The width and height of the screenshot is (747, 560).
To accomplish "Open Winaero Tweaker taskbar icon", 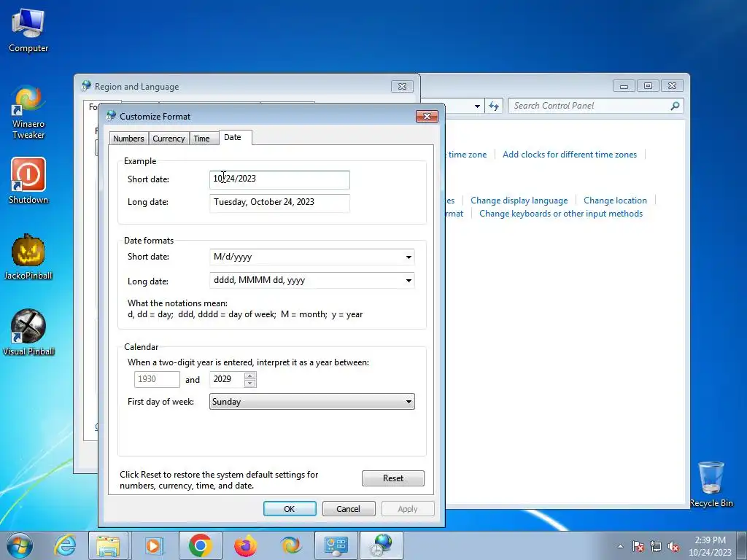I will [290, 545].
